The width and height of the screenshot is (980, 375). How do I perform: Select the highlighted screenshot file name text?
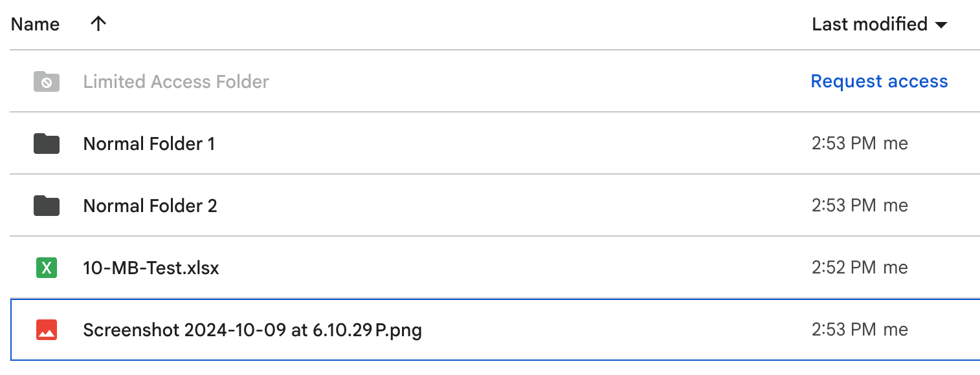tap(252, 329)
